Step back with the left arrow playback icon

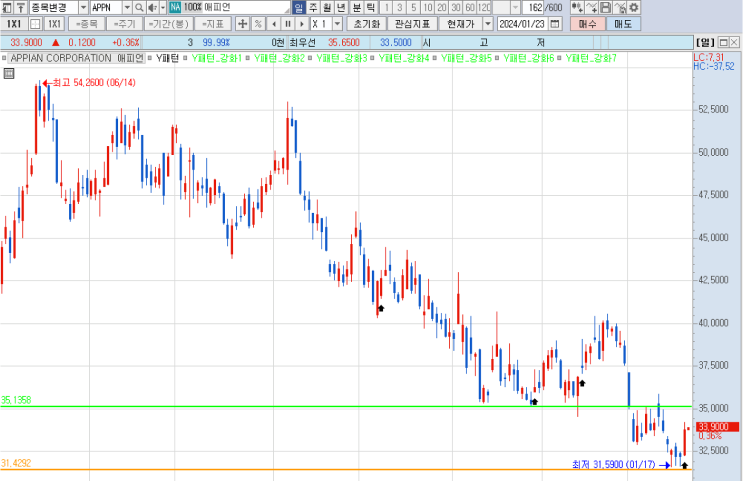point(274,24)
